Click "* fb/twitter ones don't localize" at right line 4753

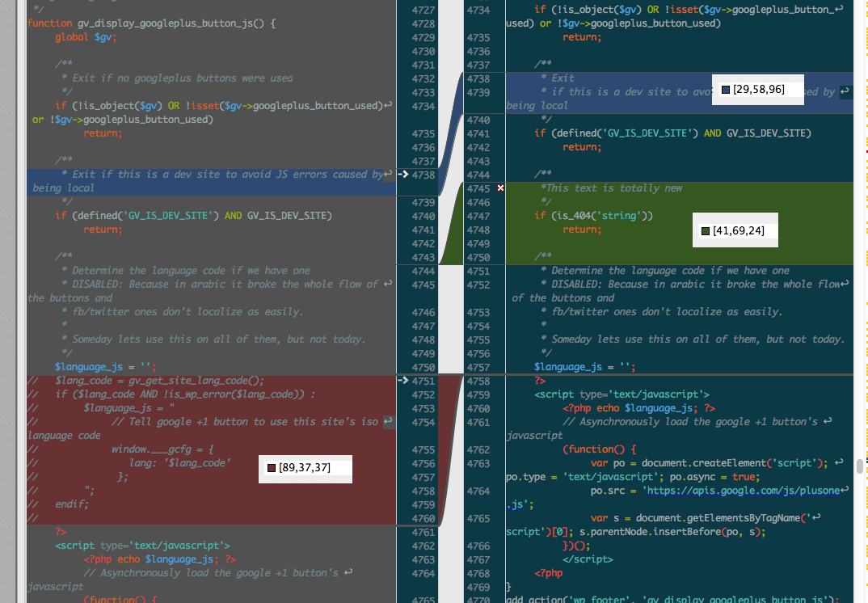(x=662, y=312)
